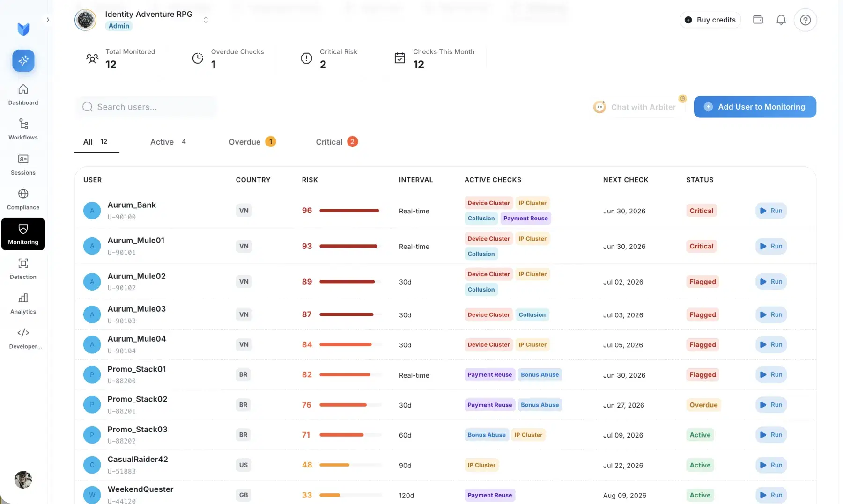Click the sparkle AI assistant button

pyautogui.click(x=23, y=60)
